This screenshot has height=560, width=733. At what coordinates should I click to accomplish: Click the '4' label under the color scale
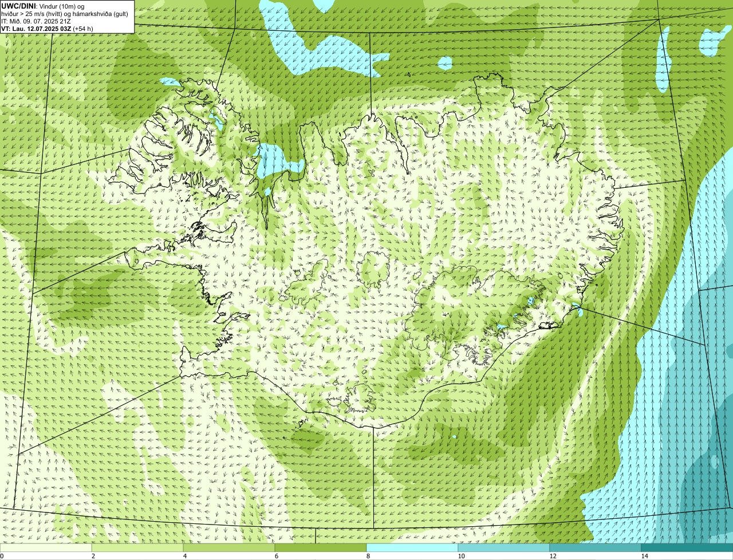184,556
